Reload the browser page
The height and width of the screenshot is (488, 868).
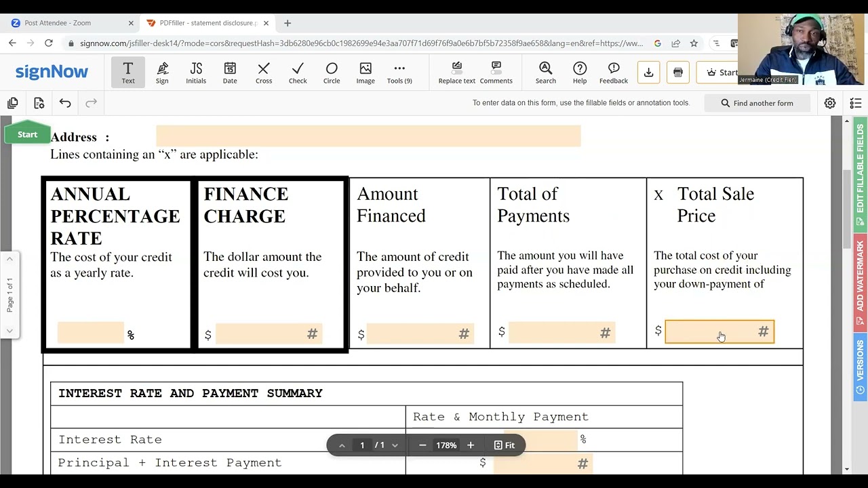pos(49,43)
